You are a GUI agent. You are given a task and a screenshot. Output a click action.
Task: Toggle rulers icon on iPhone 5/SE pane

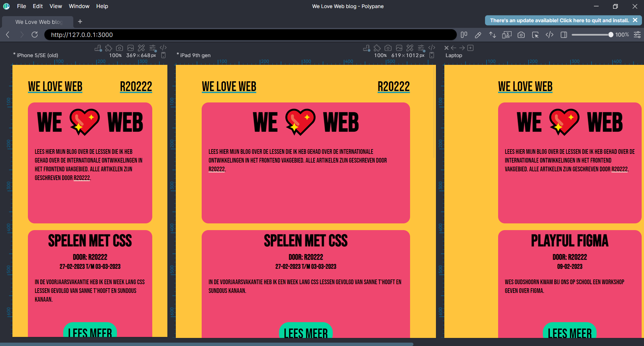click(x=98, y=48)
